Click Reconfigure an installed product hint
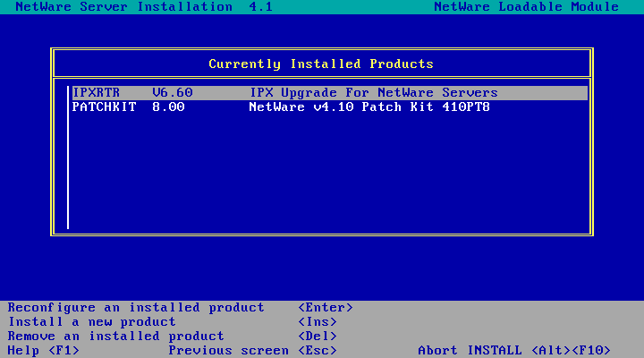This screenshot has width=644, height=358. [x=136, y=308]
